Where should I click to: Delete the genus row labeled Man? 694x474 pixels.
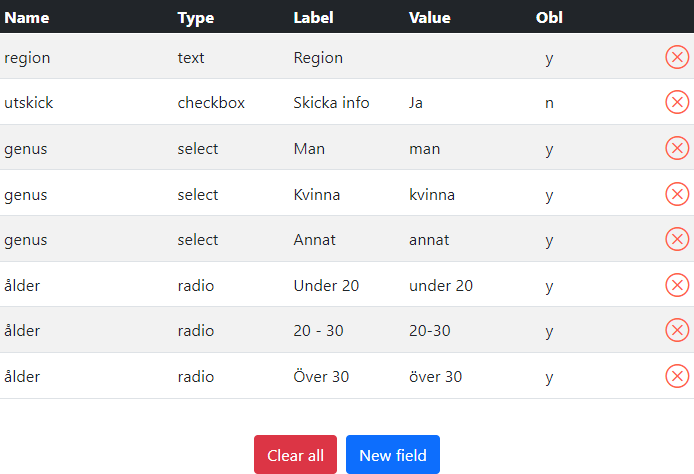(x=677, y=148)
